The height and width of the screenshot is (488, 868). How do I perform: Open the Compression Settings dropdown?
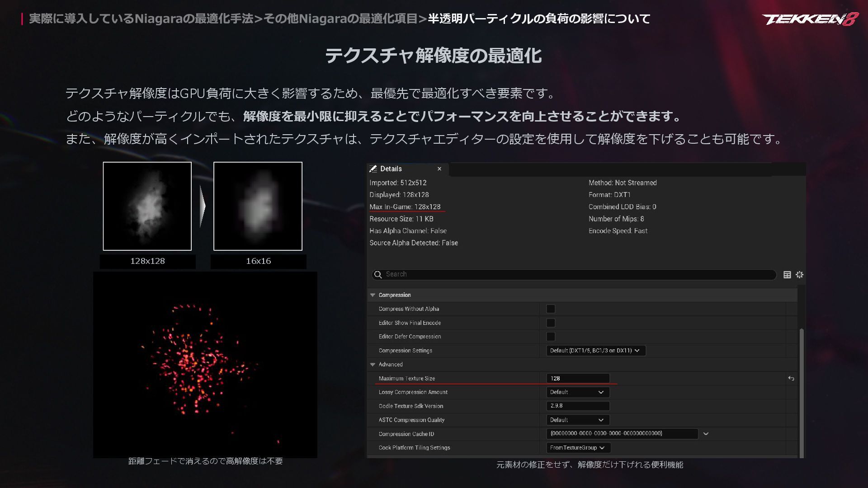[595, 351]
